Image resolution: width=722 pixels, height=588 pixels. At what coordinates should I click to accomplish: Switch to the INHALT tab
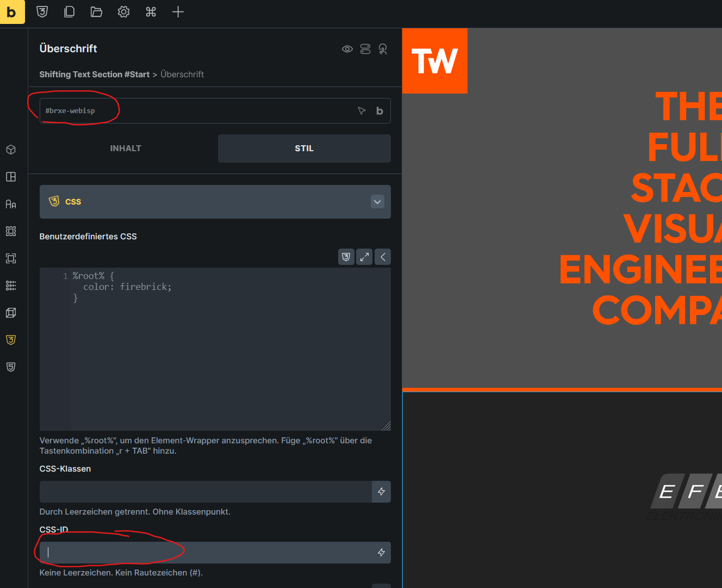(x=126, y=148)
